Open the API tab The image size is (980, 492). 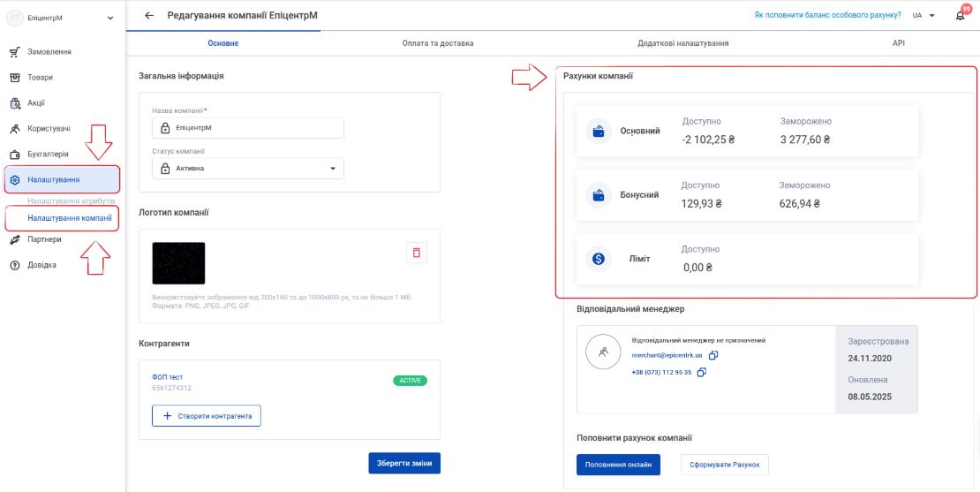[898, 43]
